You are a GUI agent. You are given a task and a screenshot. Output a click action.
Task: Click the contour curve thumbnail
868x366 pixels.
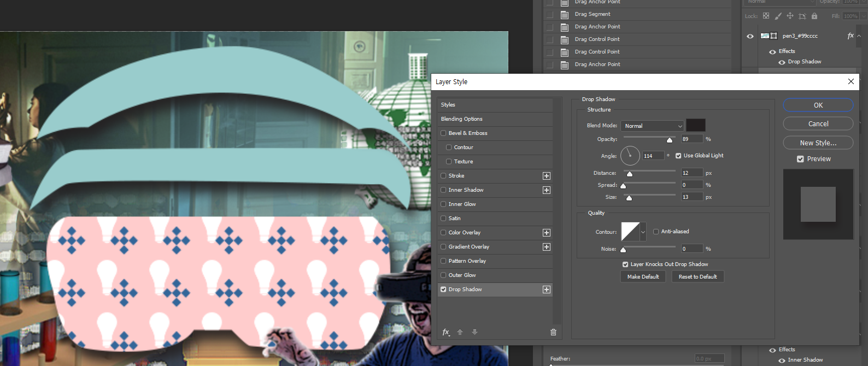[630, 232]
